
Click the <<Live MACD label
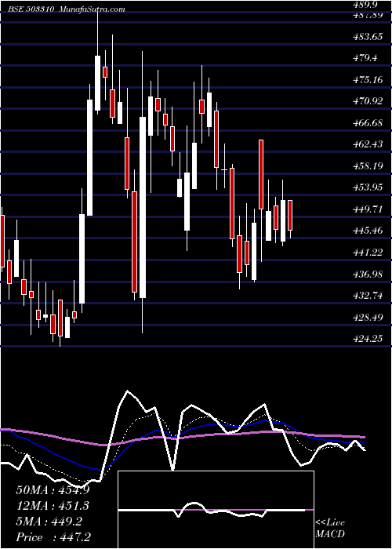click(x=330, y=529)
